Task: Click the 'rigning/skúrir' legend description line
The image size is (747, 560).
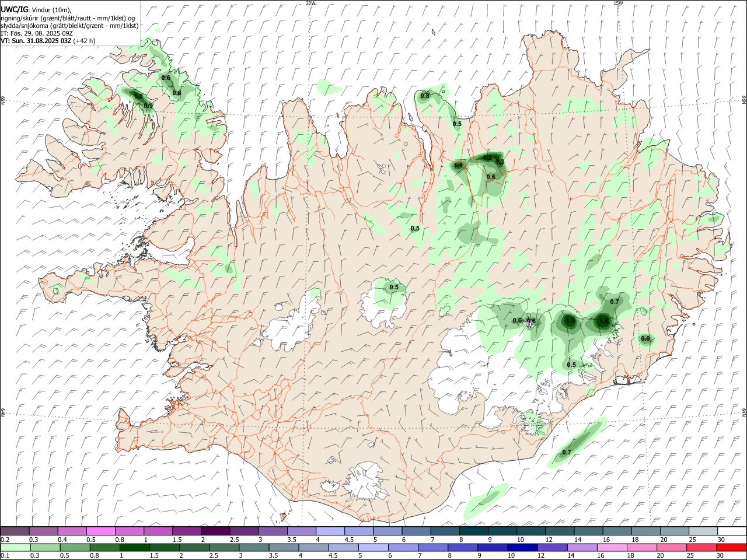Action: coord(68,17)
